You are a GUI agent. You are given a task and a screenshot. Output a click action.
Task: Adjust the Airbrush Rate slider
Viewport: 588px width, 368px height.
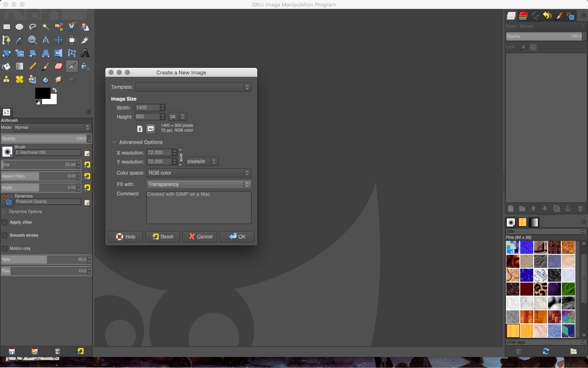[46, 260]
